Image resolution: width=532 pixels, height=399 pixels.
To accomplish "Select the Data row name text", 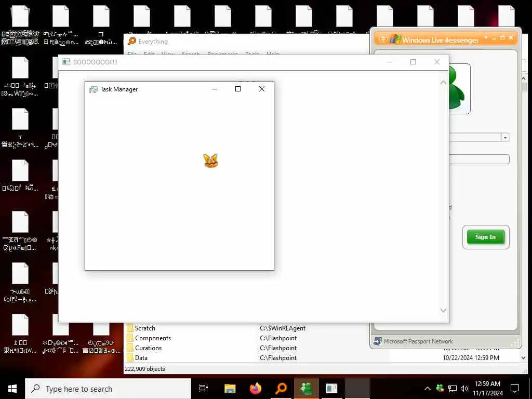I will pos(141,357).
